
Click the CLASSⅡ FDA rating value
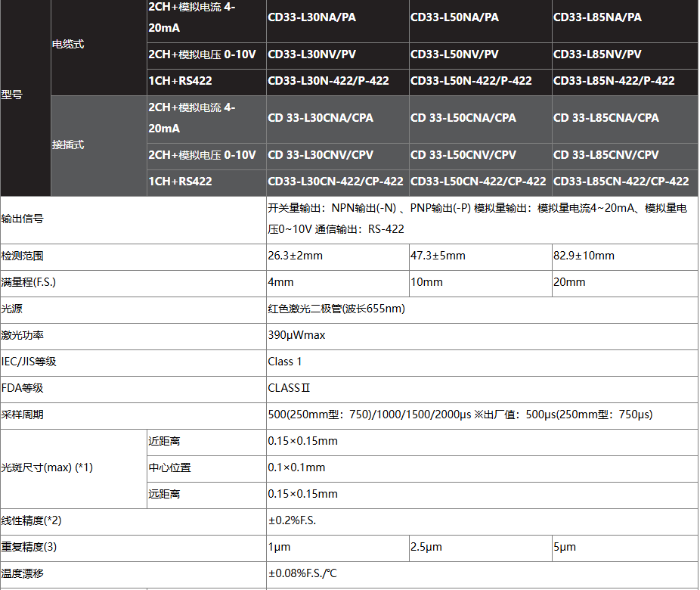[x=289, y=388]
